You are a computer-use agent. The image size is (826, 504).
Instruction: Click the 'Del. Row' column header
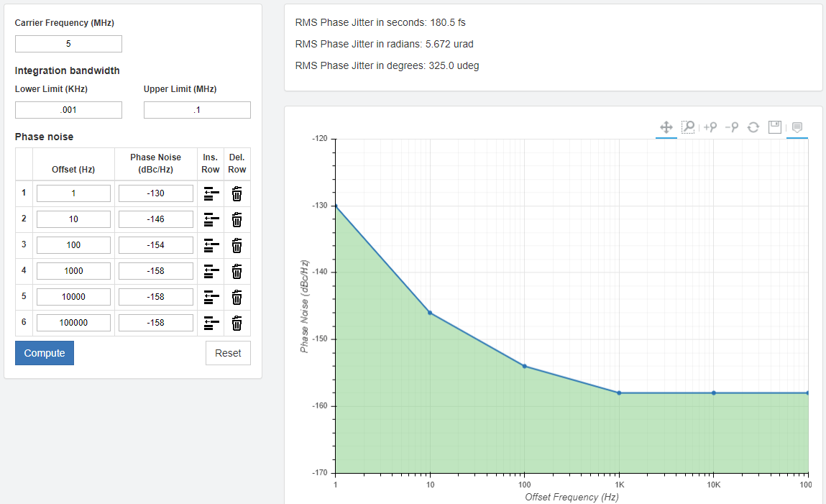(x=237, y=163)
